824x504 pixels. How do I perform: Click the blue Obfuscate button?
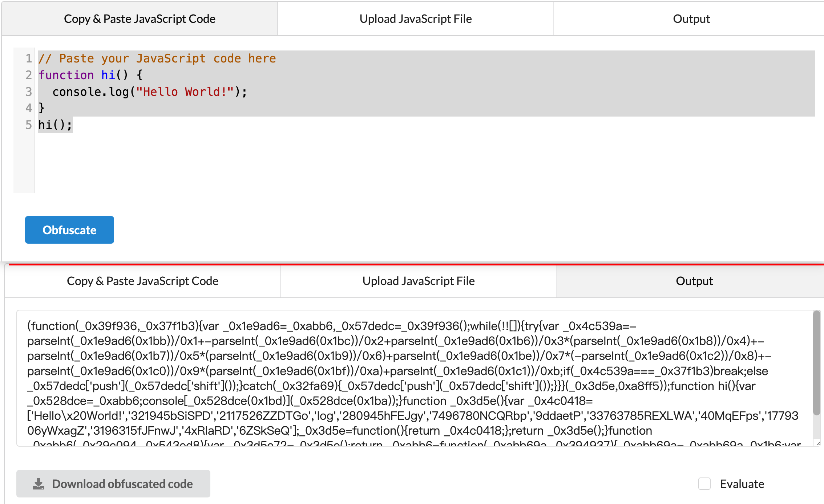click(69, 230)
